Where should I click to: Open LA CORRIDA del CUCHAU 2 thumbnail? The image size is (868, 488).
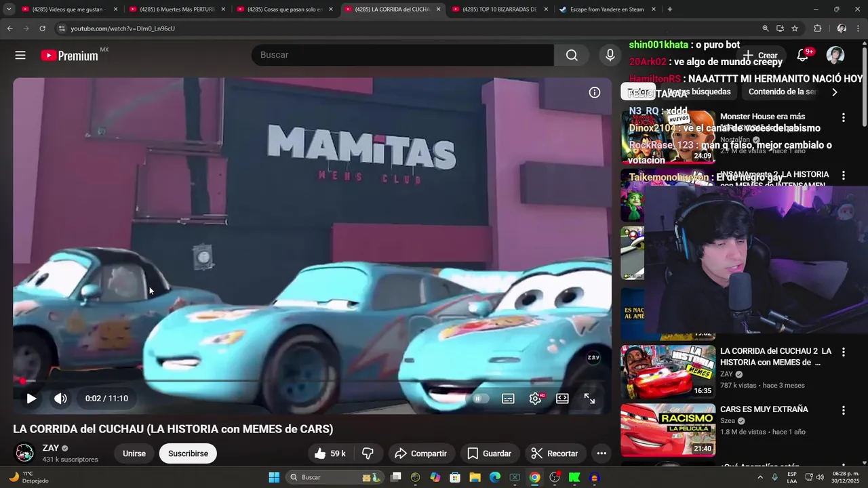click(668, 372)
